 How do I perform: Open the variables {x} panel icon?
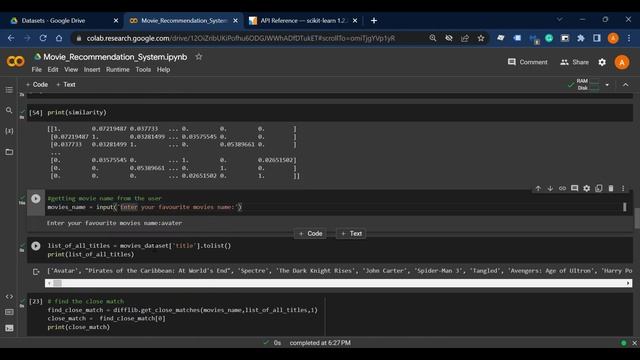9,131
